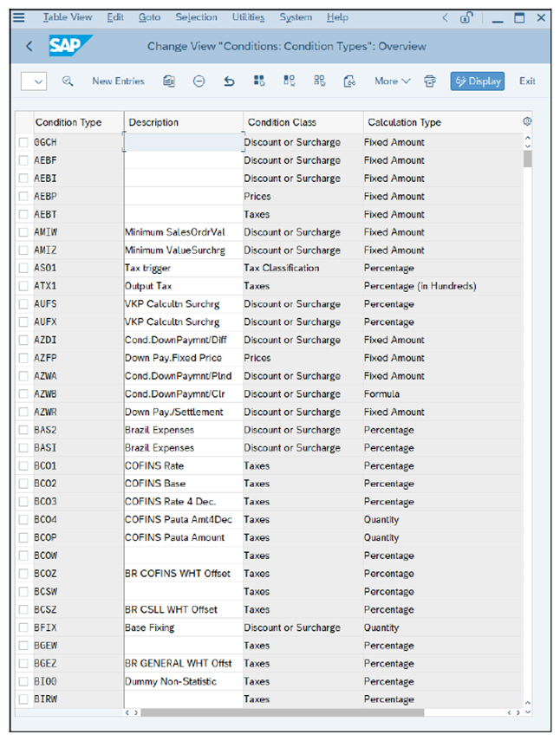Expand the More toolbar menu
The height and width of the screenshot is (741, 560).
[x=392, y=81]
